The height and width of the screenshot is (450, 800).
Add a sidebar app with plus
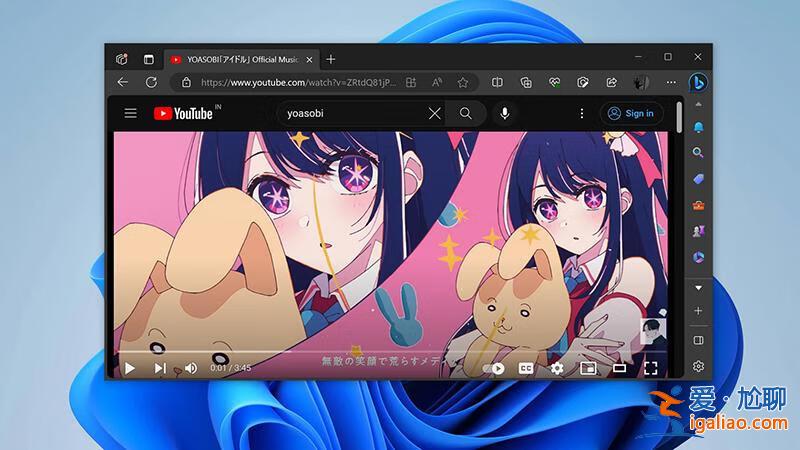[698, 311]
